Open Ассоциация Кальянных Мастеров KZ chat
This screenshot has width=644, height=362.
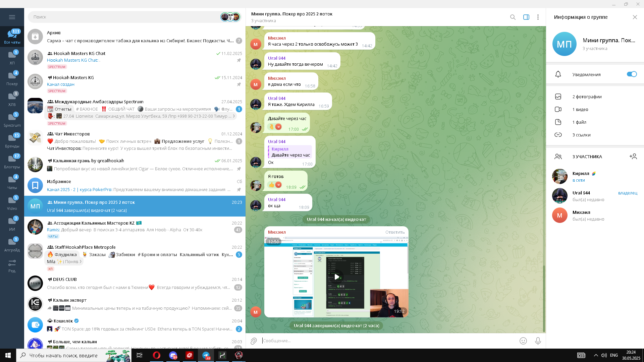135,229
